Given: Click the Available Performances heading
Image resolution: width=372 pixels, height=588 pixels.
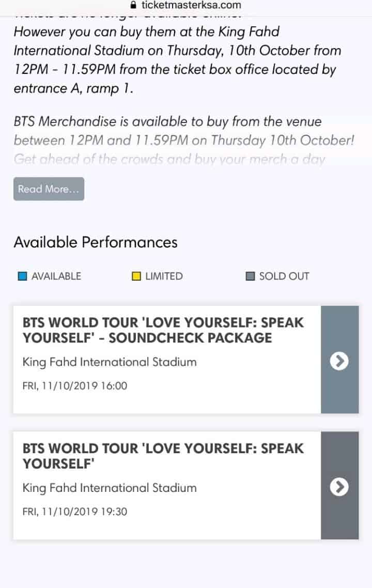Looking at the screenshot, I should (96, 242).
